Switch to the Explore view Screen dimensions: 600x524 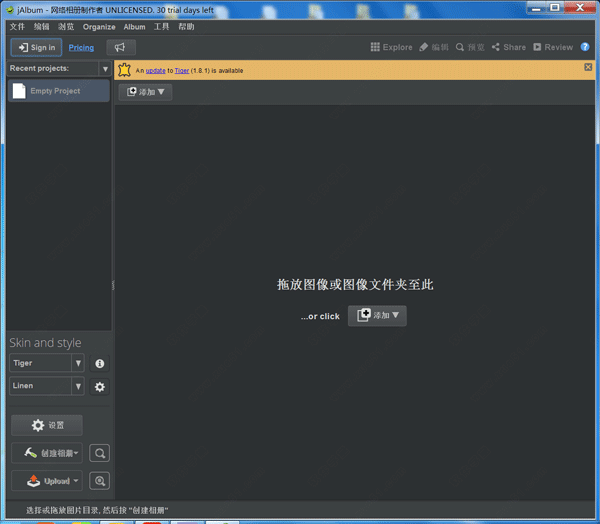click(x=391, y=47)
